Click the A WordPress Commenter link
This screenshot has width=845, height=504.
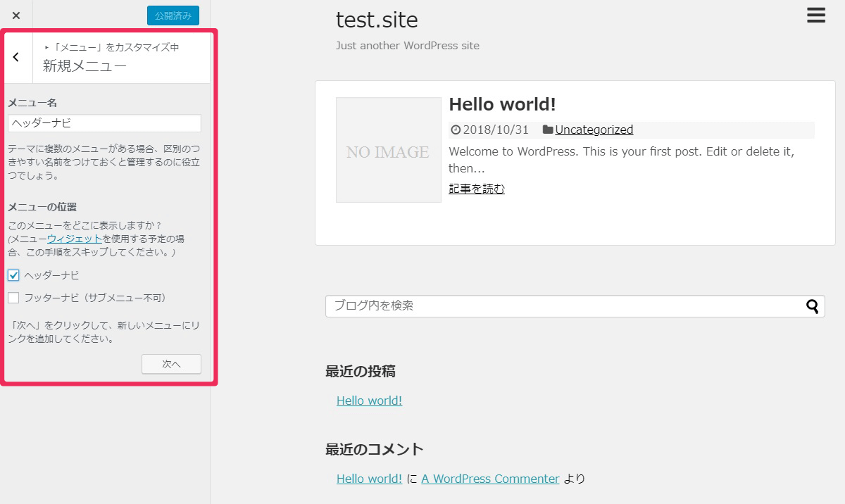pyautogui.click(x=490, y=479)
